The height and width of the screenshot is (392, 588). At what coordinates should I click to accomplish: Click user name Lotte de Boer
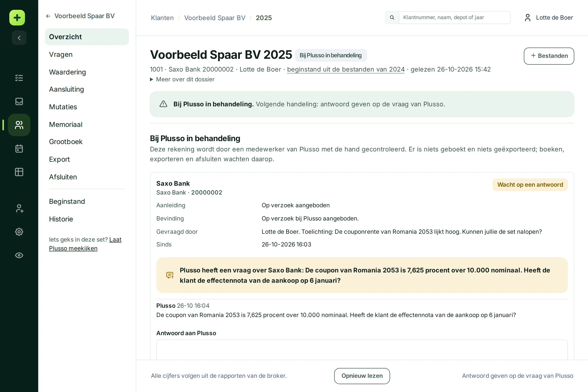coord(554,18)
